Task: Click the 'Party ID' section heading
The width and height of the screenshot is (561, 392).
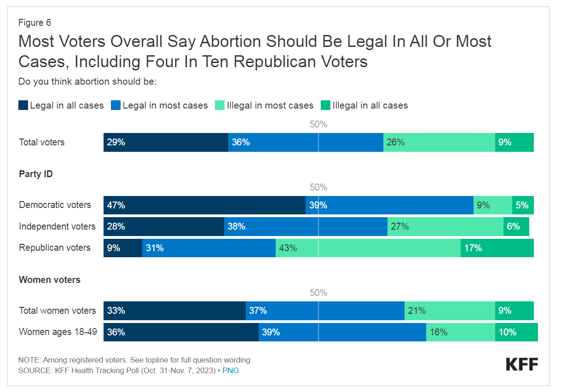Action: [x=35, y=174]
